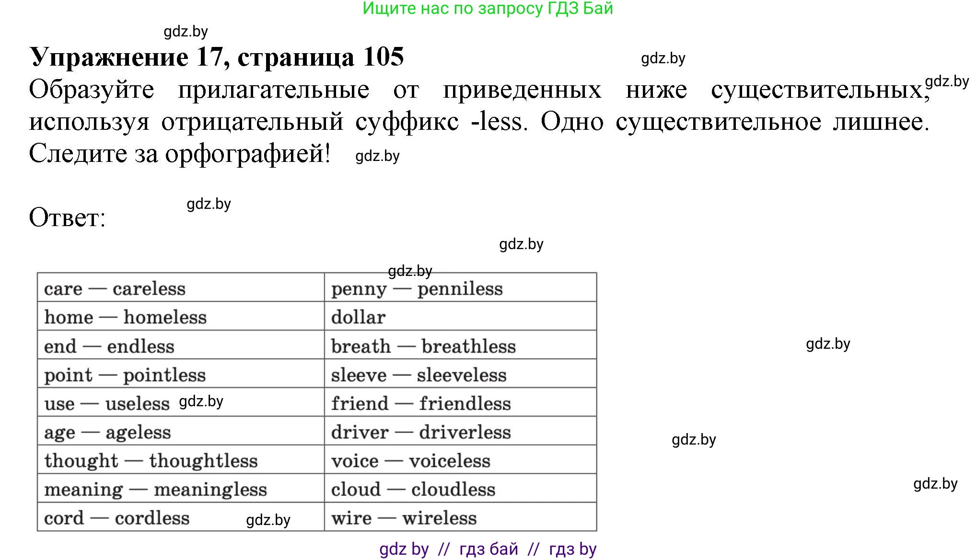977x560 pixels.
Task: Click the pair home — homeless
Action: point(126,317)
